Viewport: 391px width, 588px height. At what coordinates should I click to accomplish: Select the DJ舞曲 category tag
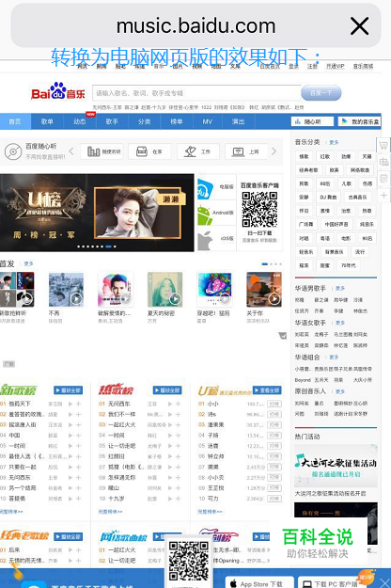[328, 198]
